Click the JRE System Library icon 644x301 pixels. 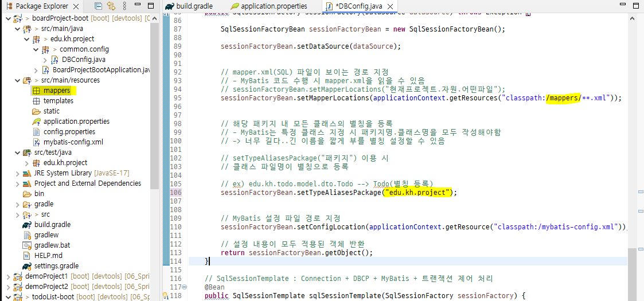click(27, 173)
